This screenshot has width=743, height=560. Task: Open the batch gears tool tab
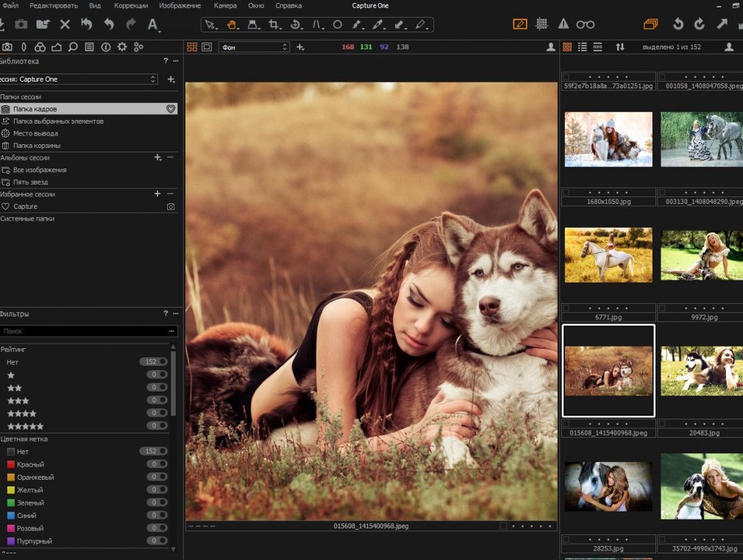(x=138, y=47)
